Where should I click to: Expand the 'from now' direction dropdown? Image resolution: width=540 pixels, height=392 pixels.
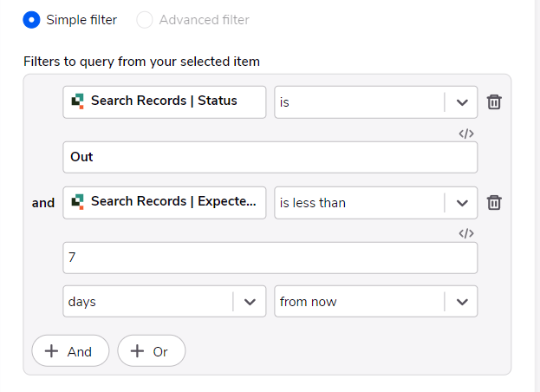click(375, 302)
